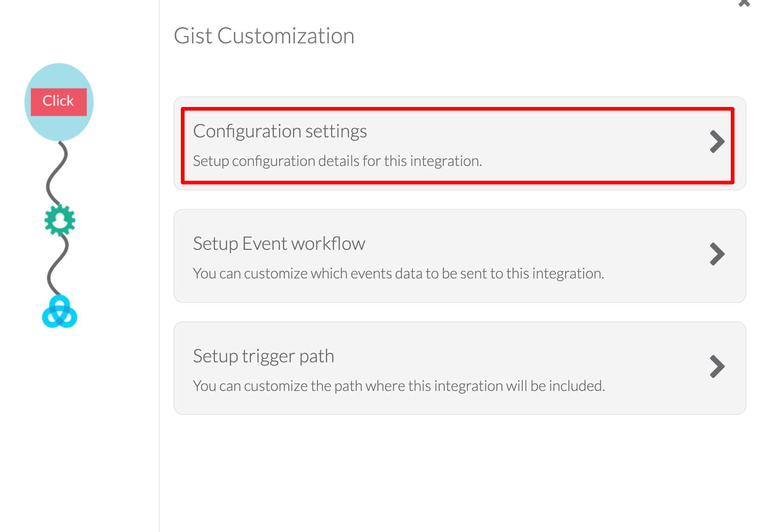
Task: Select the Gist Customization heading
Action: pyautogui.click(x=264, y=35)
